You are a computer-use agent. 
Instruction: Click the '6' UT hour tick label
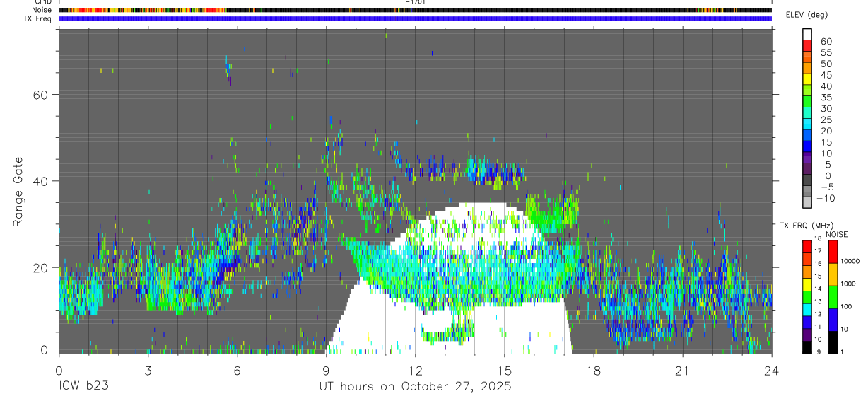tap(237, 371)
